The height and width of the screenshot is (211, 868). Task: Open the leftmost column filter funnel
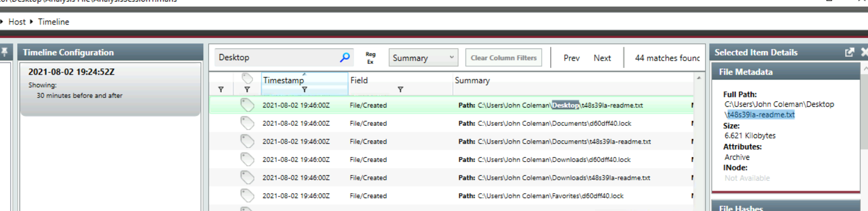click(x=220, y=89)
